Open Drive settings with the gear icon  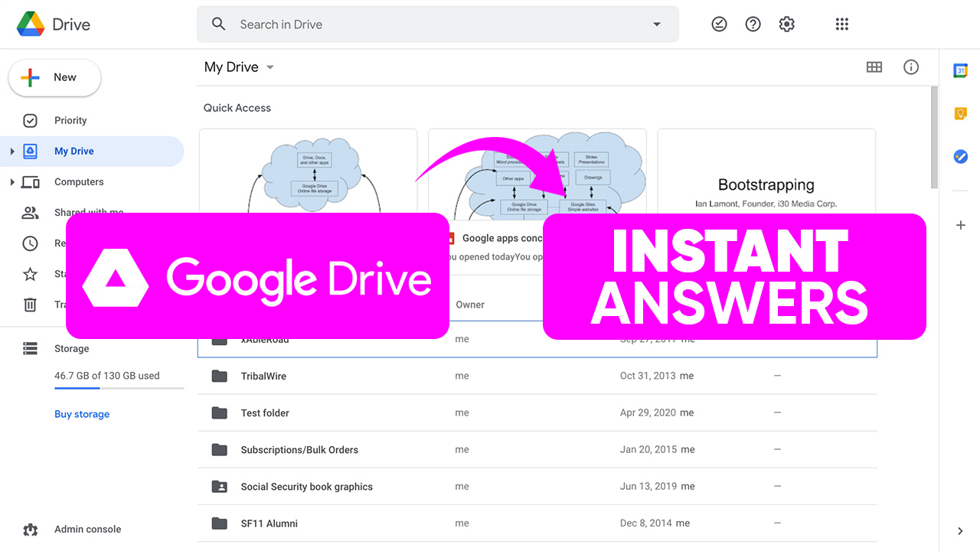coord(786,24)
